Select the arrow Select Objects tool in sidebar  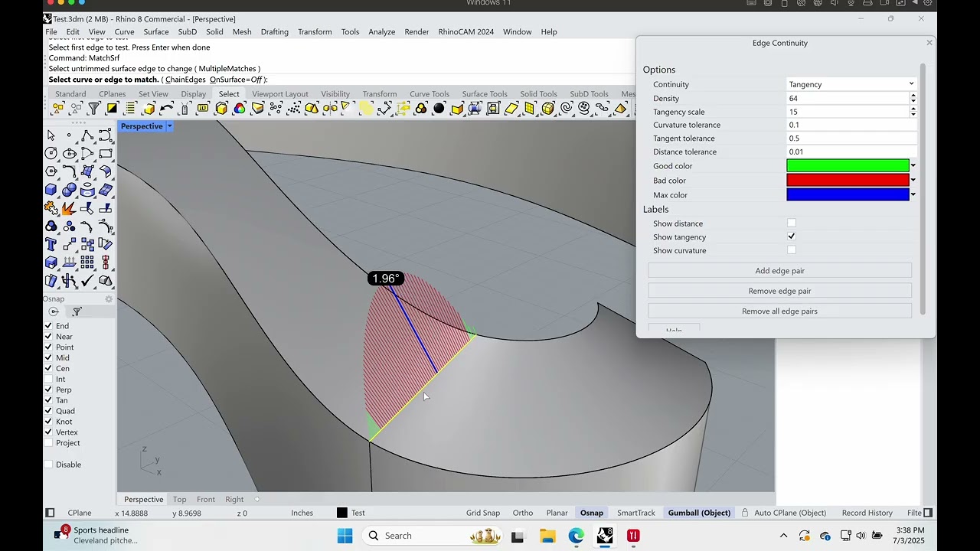[51, 135]
